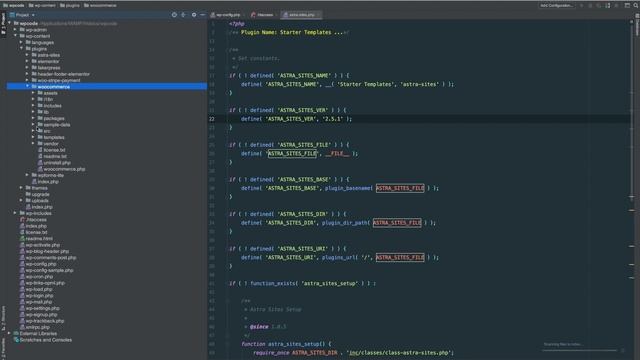Viewport: 640px width, 360px height.
Task: Select wp-settings.php in project tree
Action: [x=42, y=308]
